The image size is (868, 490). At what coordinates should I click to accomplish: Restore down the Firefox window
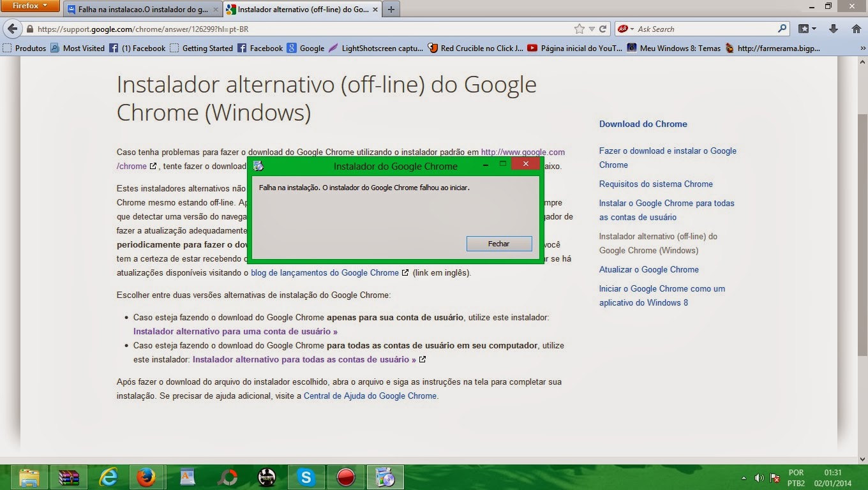(828, 6)
